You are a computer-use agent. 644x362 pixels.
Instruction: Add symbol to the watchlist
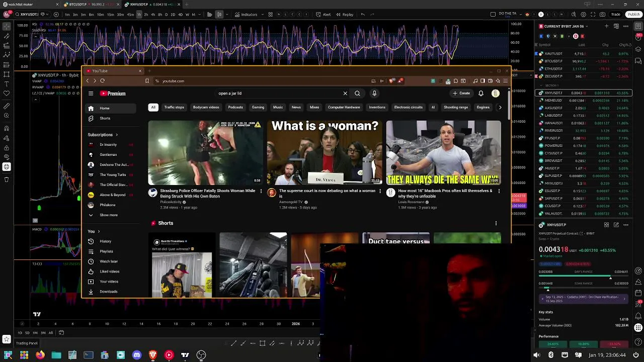coord(607,26)
